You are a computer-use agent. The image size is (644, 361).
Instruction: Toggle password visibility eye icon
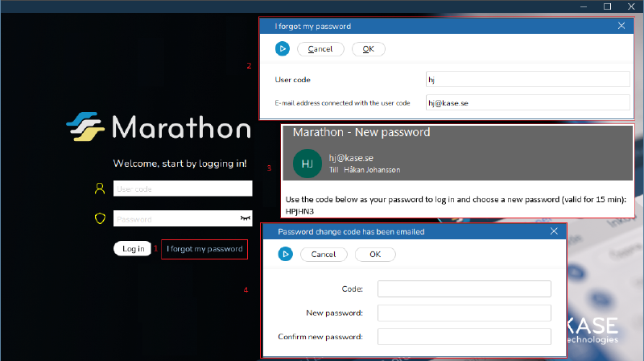click(244, 218)
